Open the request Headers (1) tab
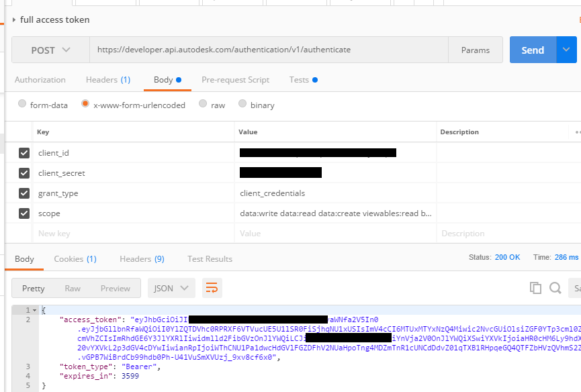This screenshot has height=392, width=581. click(x=108, y=80)
